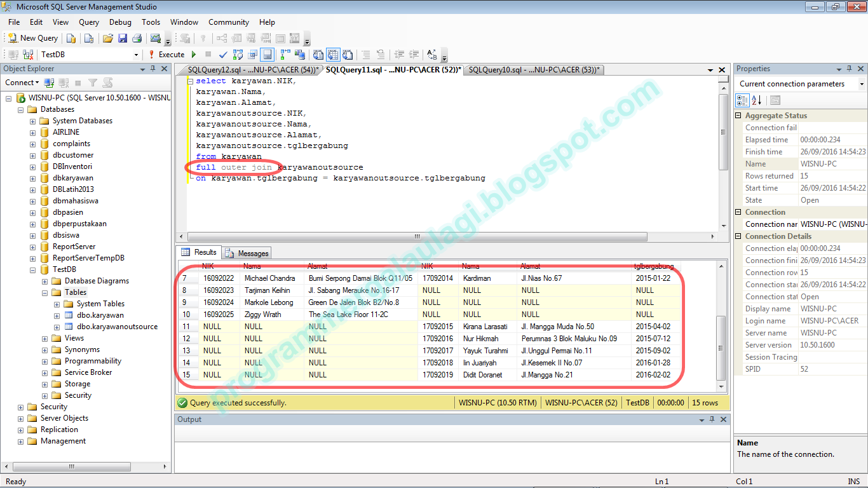Click the Print icon on the toolbar
Viewport: 868px width, 488px height.
pyautogui.click(x=137, y=37)
